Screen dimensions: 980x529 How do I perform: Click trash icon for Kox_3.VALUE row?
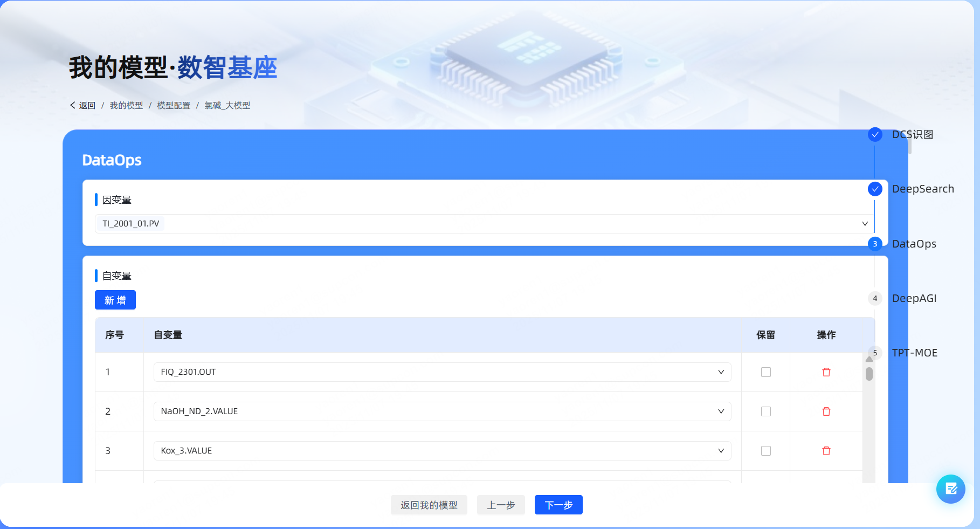(x=826, y=451)
